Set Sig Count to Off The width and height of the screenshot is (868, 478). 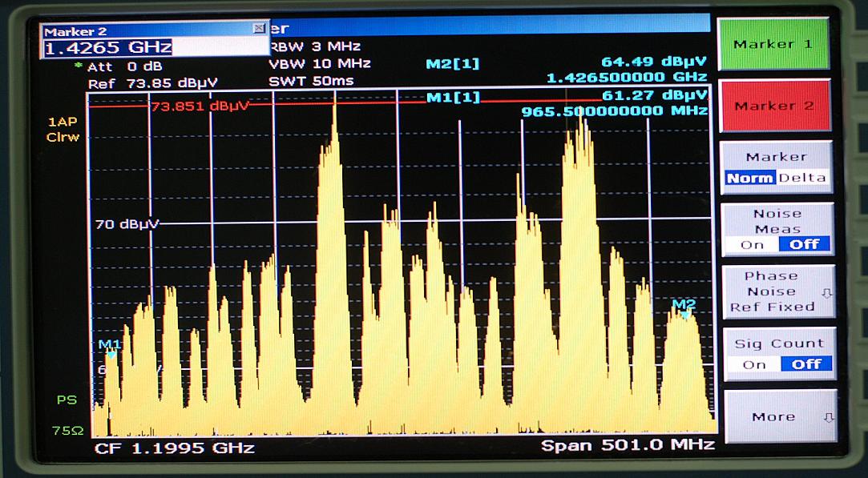805,364
